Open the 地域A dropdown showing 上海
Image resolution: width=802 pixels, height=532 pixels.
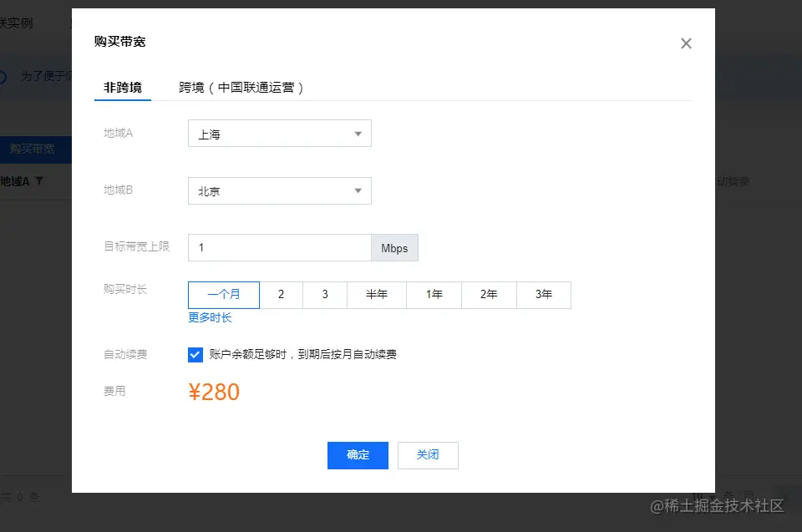(280, 134)
